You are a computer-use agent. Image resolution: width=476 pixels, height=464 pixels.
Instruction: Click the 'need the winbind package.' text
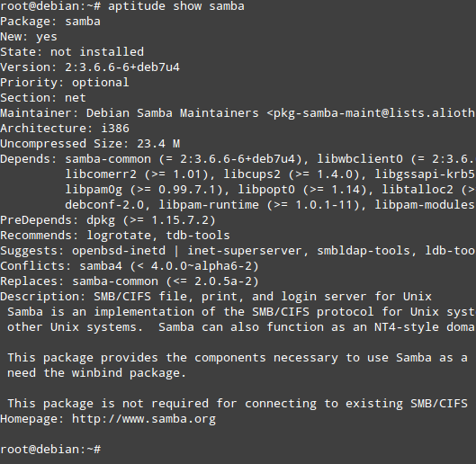click(x=96, y=373)
